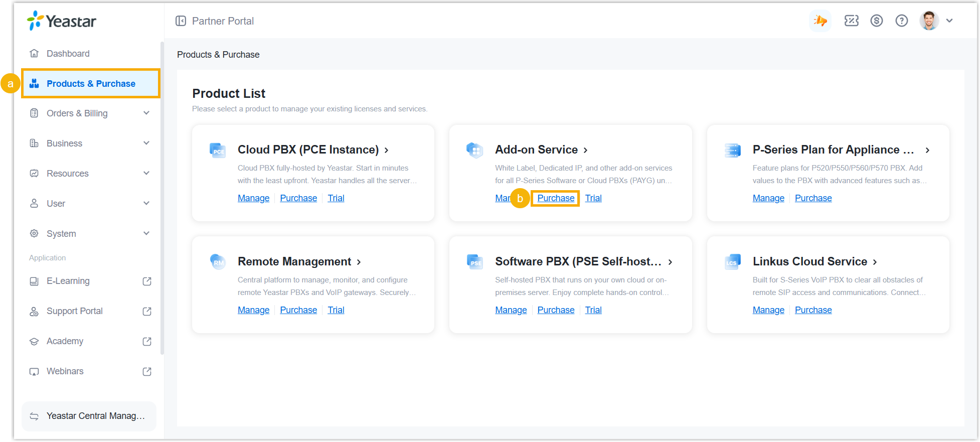Image resolution: width=980 pixels, height=442 pixels.
Task: Go to Dashboard in sidebar
Action: click(x=68, y=54)
